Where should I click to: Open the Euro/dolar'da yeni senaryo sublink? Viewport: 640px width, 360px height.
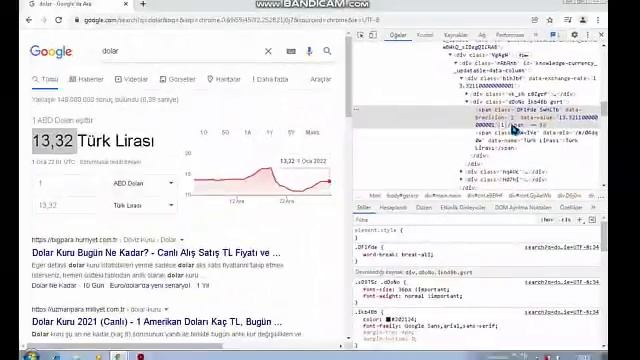pos(150,286)
